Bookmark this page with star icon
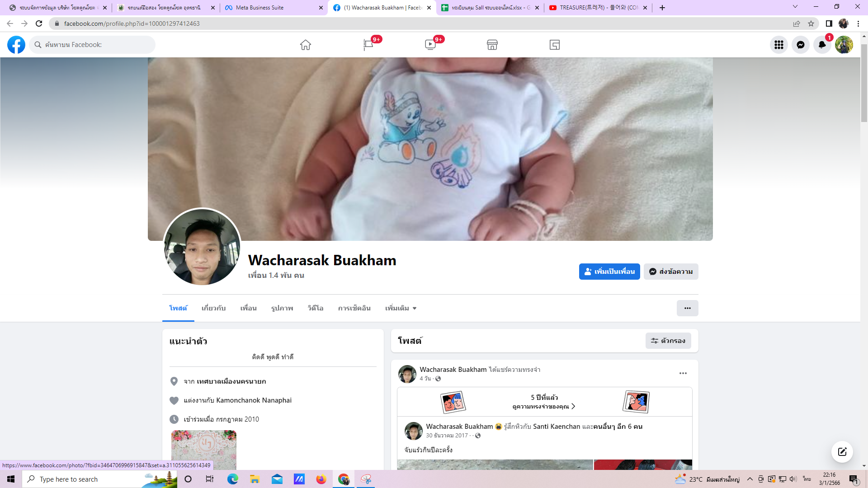Screen dimensions: 868x488 [x=811, y=23]
